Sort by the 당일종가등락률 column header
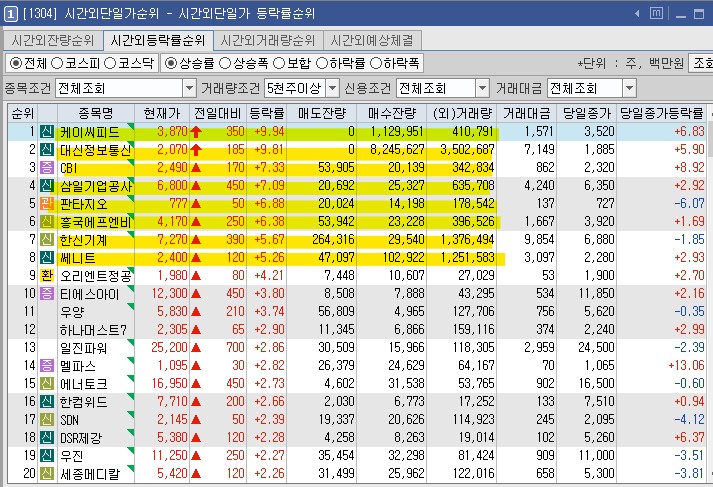Viewport: 713px width, 487px height. (x=662, y=113)
